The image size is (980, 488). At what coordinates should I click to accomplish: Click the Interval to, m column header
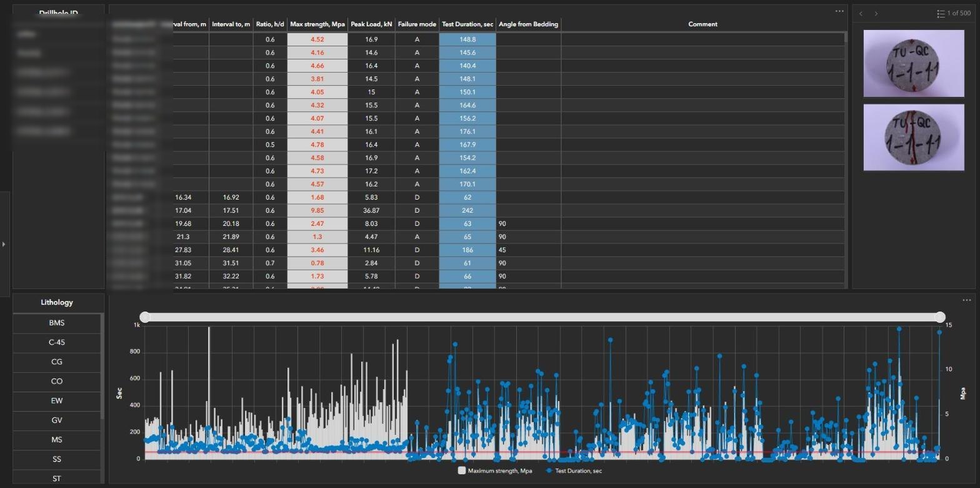click(231, 24)
